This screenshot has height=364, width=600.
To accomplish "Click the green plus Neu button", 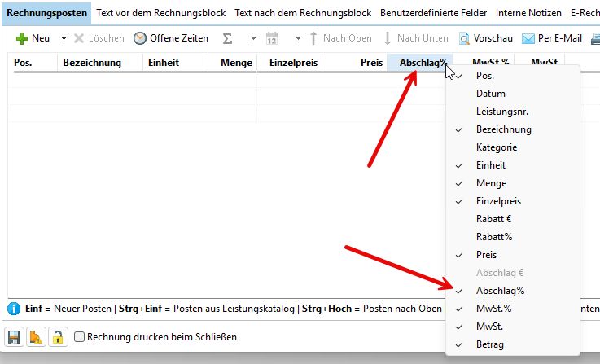I will 33,38.
